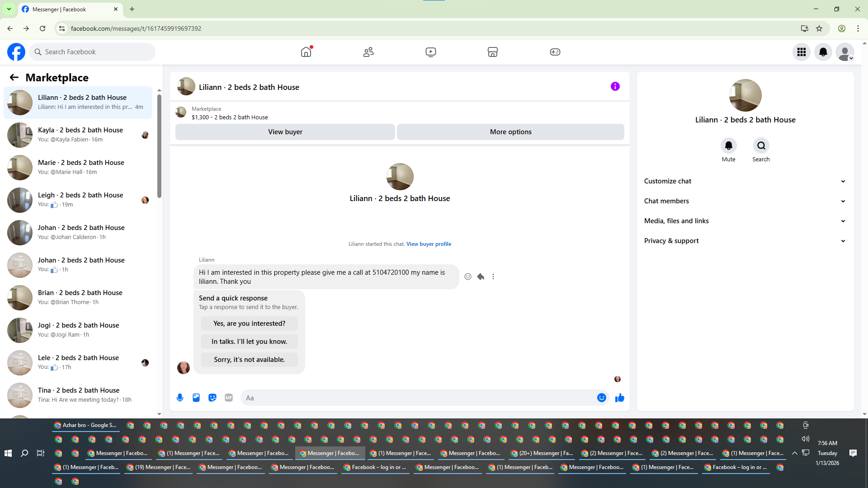Toggle the purple conversation information button

pyautogui.click(x=615, y=86)
